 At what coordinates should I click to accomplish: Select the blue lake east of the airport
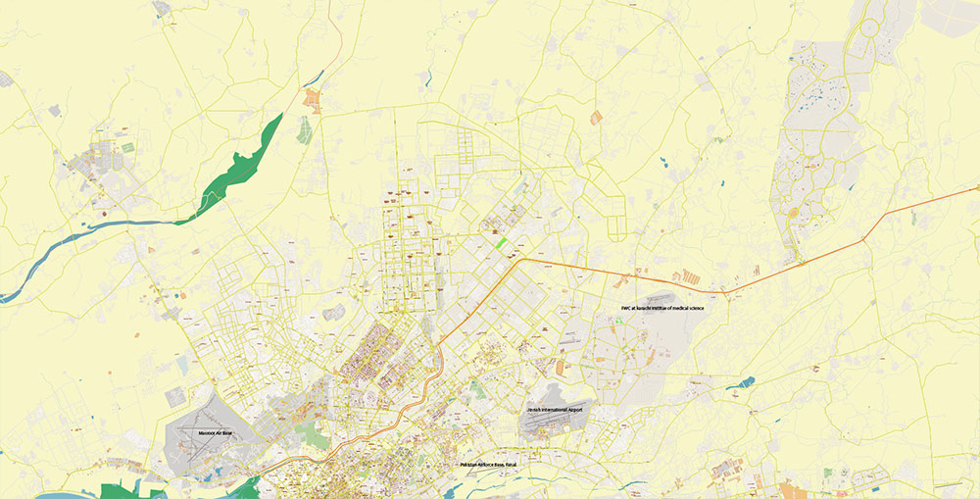pyautogui.click(x=741, y=383)
